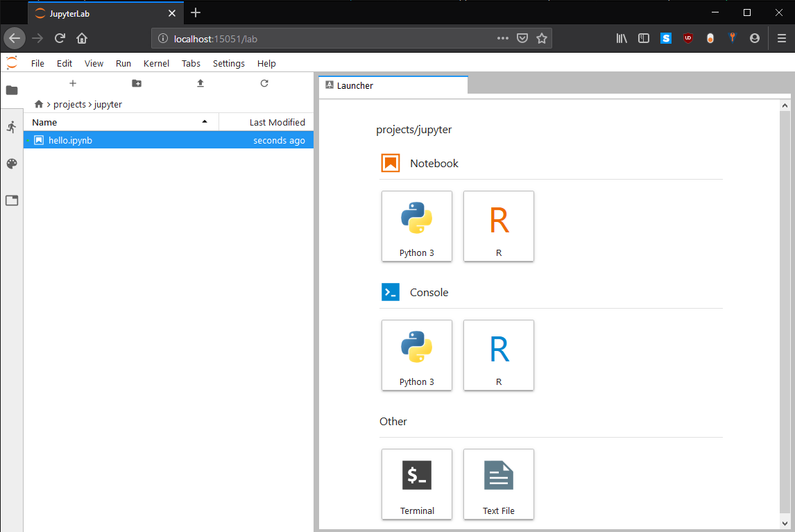This screenshot has height=532, width=795.
Task: Click the Pocket save icon in address bar
Action: (x=522, y=38)
